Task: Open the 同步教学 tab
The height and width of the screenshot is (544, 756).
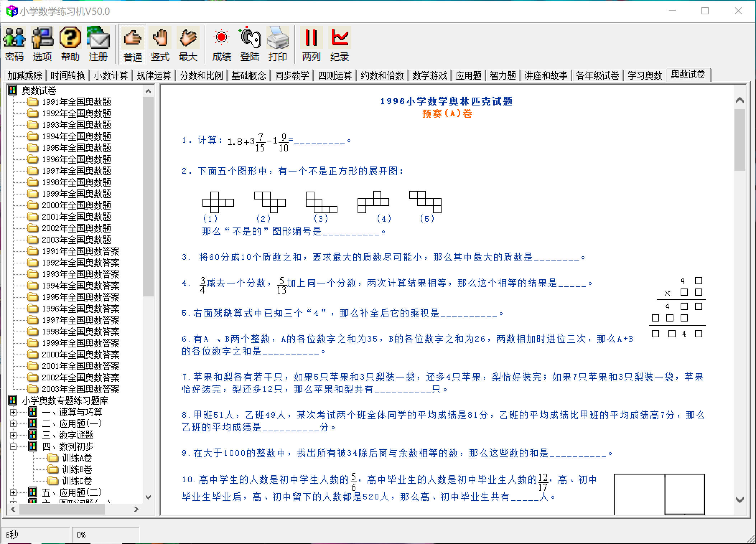Action: click(x=292, y=75)
